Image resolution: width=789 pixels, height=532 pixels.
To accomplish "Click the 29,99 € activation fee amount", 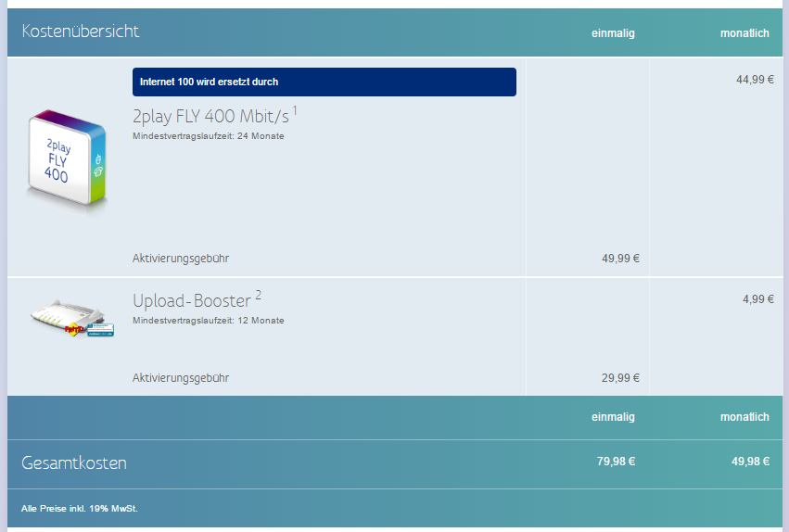I will [x=620, y=378].
